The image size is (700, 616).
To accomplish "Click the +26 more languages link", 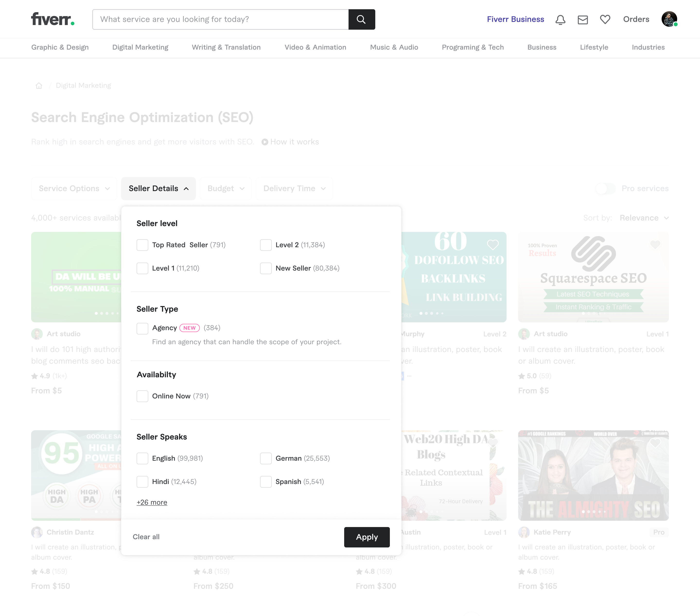I will coord(152,502).
